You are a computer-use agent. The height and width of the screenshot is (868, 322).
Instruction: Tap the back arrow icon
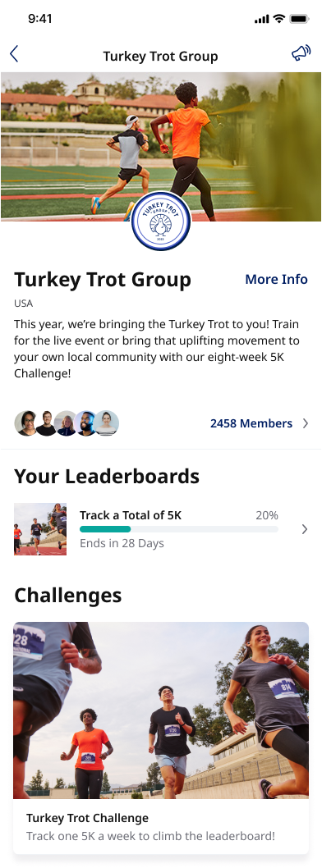[14, 53]
